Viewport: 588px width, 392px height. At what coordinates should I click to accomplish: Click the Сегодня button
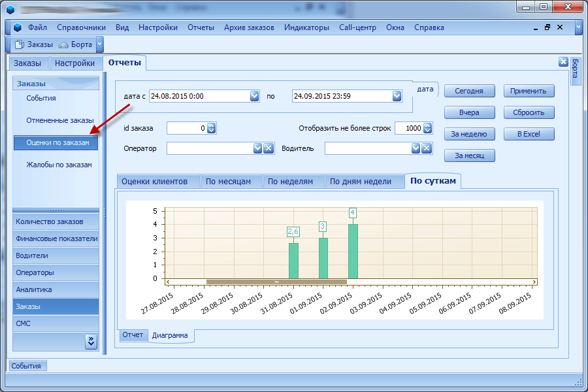point(469,91)
